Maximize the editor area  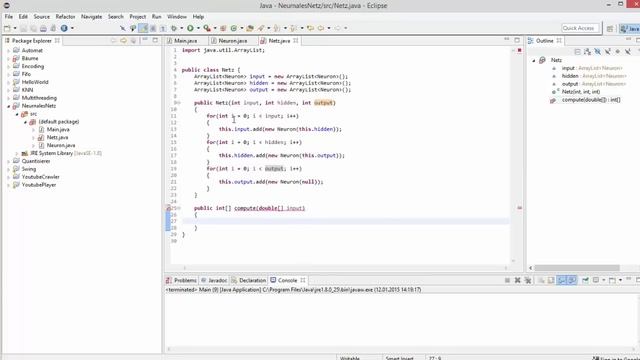(517, 40)
